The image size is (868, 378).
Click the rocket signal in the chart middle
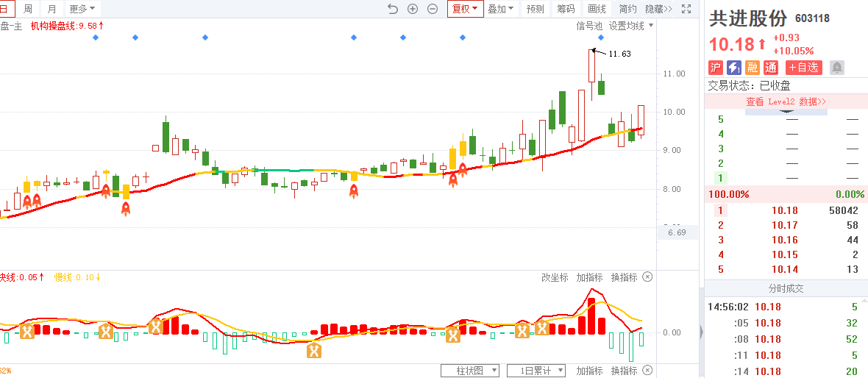click(x=354, y=191)
